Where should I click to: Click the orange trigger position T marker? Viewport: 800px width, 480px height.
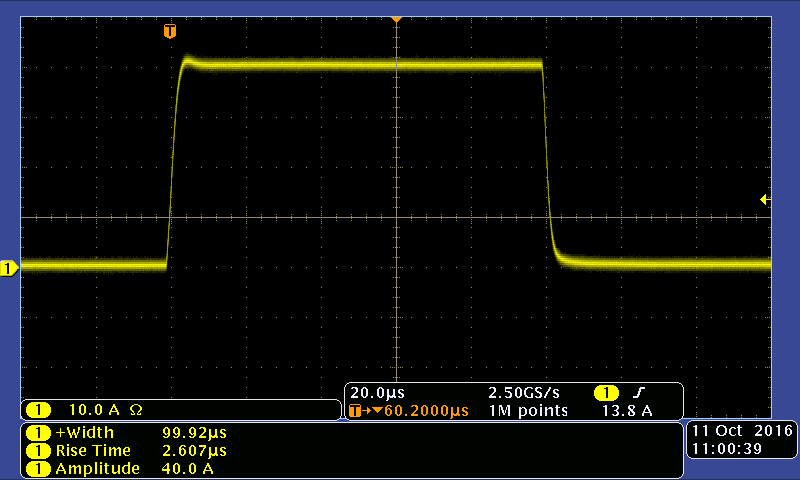[x=170, y=31]
